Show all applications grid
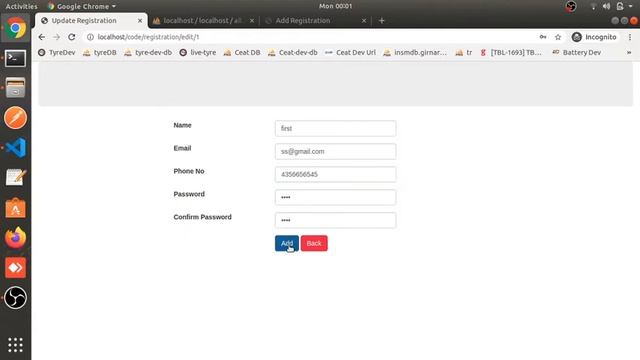This screenshot has width=640, height=360. point(16,345)
